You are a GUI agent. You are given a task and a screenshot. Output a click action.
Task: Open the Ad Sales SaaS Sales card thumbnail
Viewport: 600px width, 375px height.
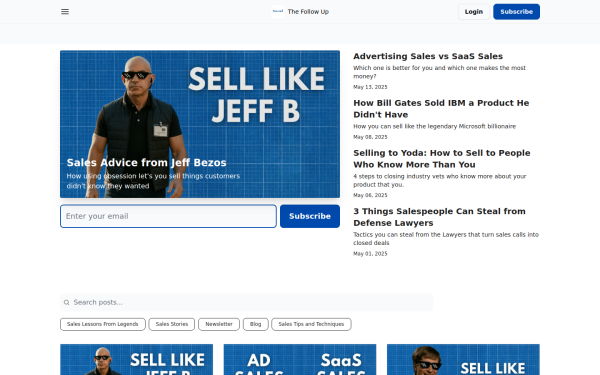pyautogui.click(x=300, y=359)
